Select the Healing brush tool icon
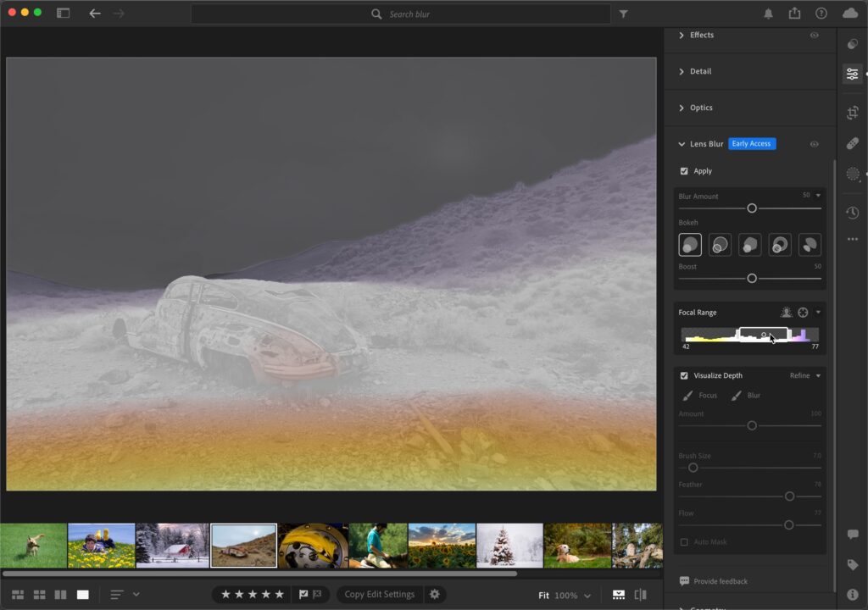 (x=853, y=143)
